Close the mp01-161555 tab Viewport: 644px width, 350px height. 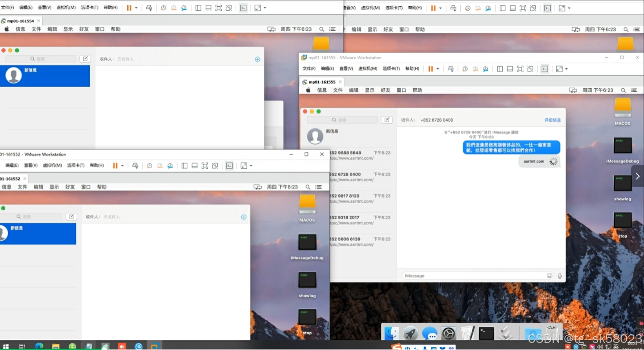pos(340,82)
